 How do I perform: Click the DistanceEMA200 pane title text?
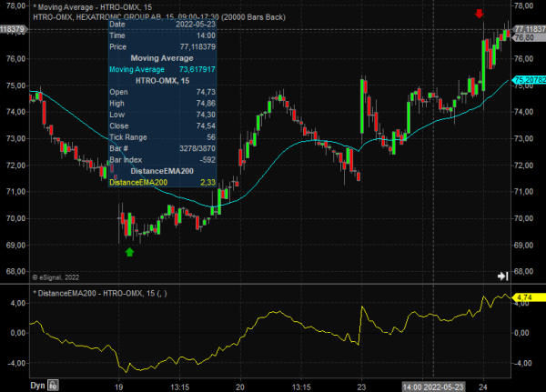tap(100, 293)
